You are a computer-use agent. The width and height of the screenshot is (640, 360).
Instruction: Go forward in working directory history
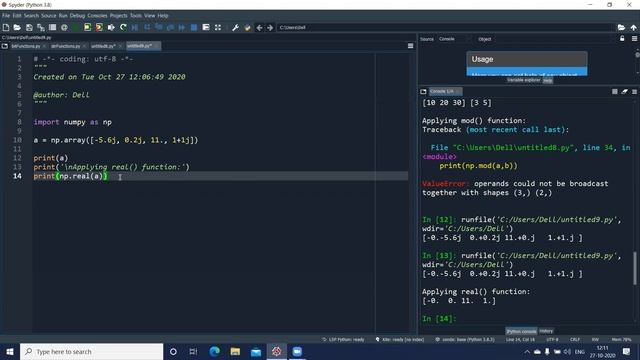[x=270, y=27]
